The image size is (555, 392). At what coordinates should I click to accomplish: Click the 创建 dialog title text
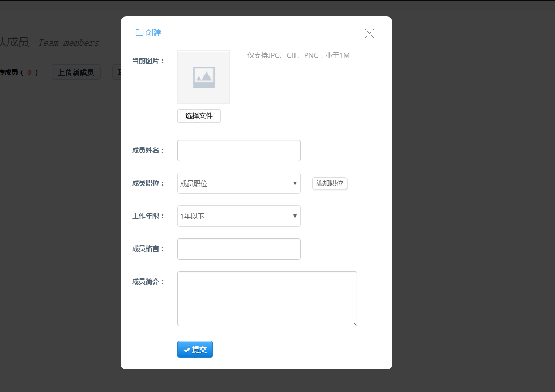[x=153, y=33]
